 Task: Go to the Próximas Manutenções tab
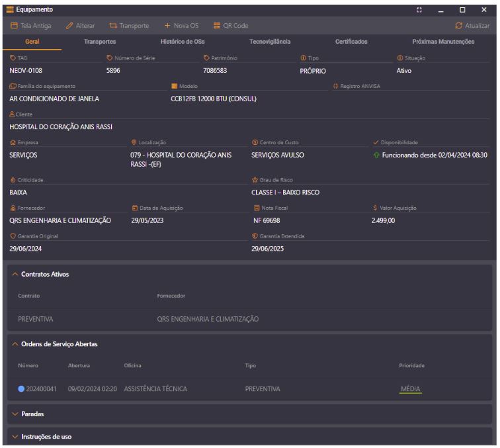coord(442,42)
